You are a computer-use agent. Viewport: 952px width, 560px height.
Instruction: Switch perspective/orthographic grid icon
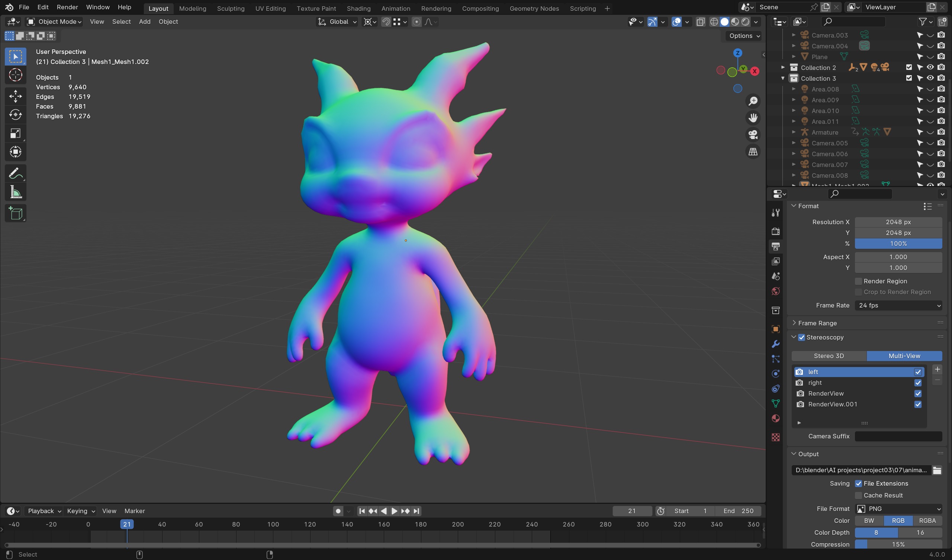click(x=753, y=151)
